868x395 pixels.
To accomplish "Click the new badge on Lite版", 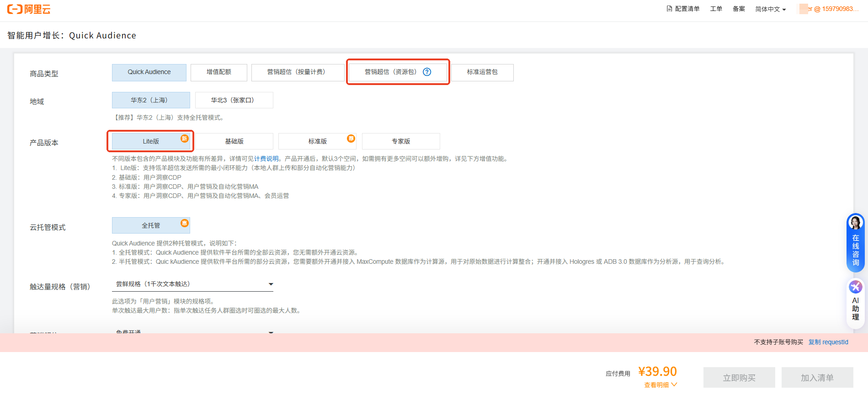I will pos(185,139).
